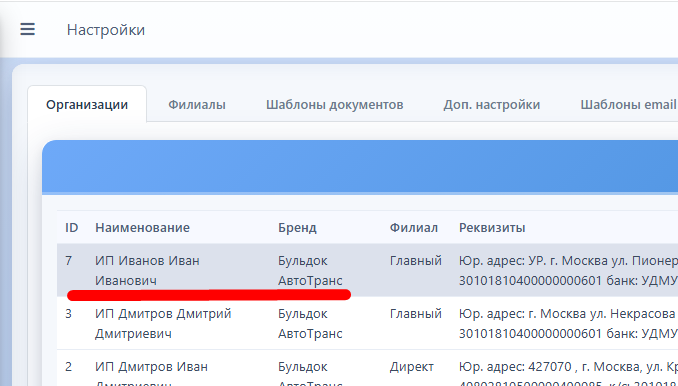The height and width of the screenshot is (386, 678).
Task: Click requisites starting with 427070
Action: (x=568, y=374)
